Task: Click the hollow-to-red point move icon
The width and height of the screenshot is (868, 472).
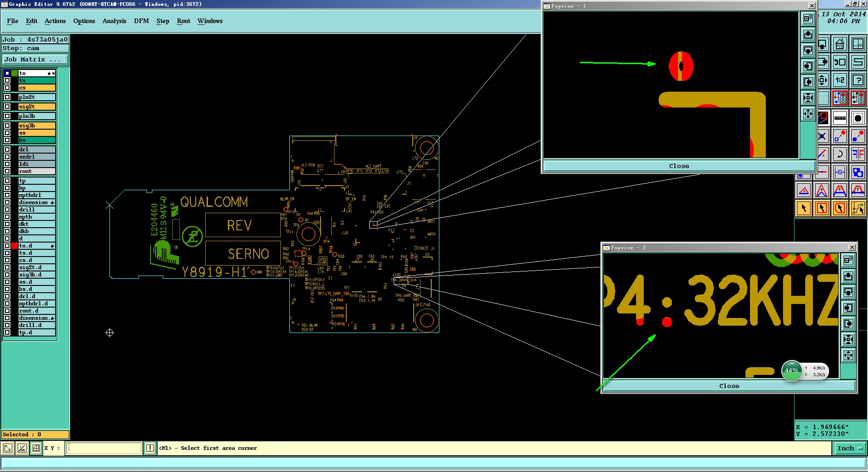Action: (840, 136)
